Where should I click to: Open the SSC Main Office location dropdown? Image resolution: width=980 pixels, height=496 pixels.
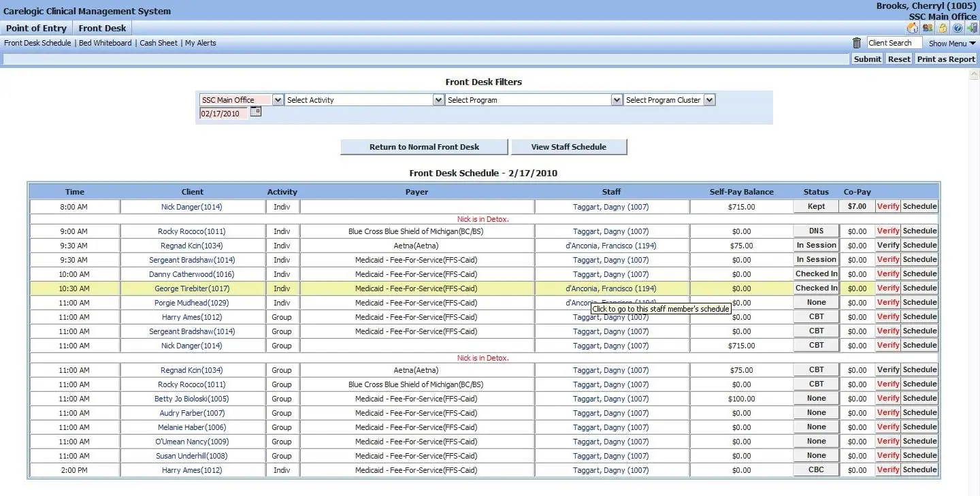tap(278, 99)
